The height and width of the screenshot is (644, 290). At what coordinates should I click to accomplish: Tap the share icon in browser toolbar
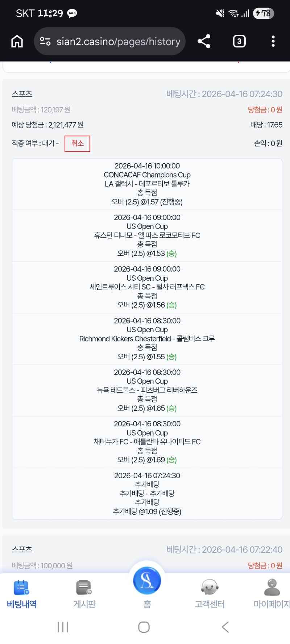click(x=204, y=42)
